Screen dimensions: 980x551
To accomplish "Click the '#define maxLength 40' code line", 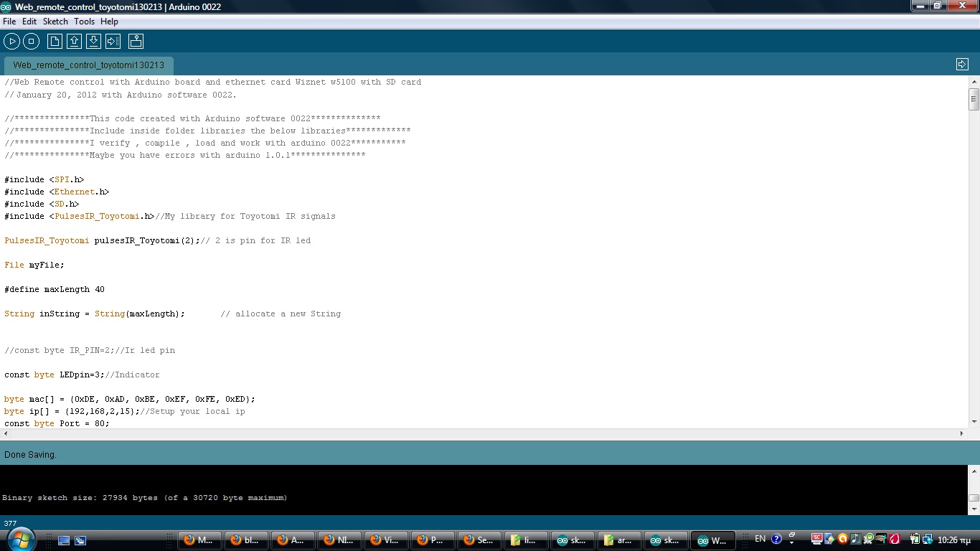I will click(55, 289).
